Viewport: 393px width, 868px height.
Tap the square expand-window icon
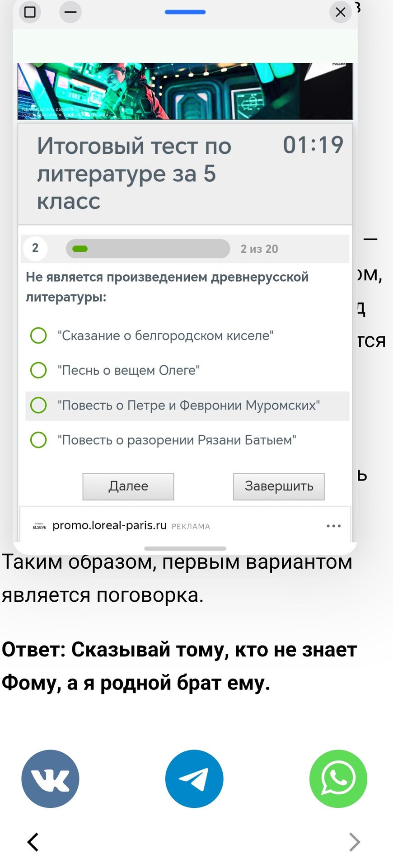30,12
